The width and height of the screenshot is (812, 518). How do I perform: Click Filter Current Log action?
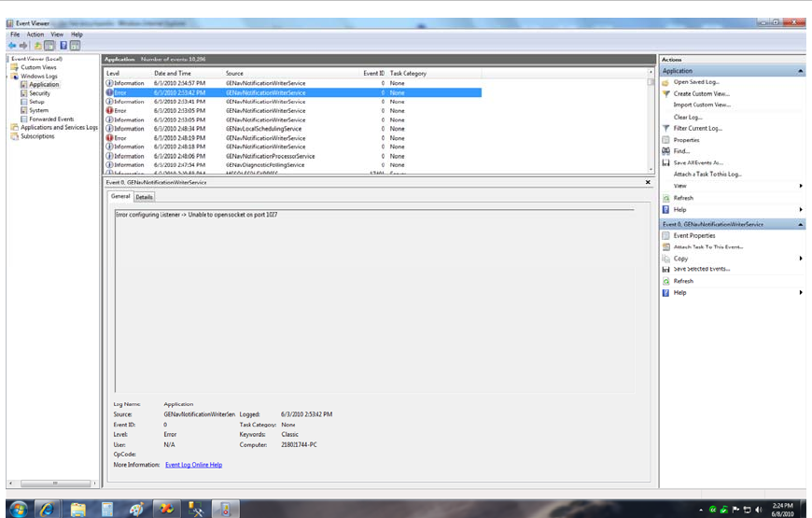point(697,129)
